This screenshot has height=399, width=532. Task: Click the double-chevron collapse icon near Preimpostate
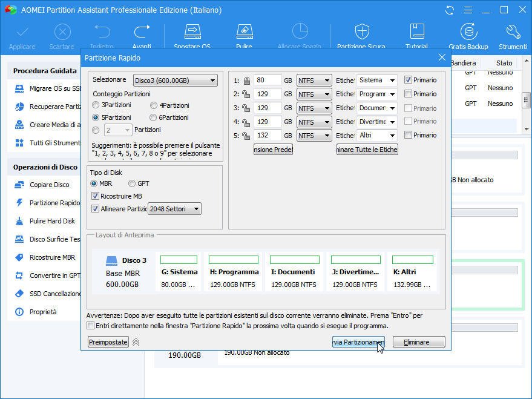[x=136, y=342]
